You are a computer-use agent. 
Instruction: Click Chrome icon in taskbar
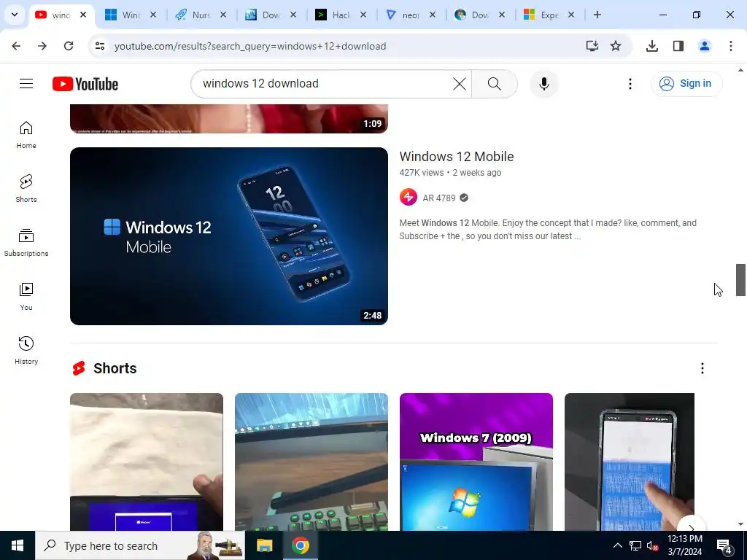[300, 545]
